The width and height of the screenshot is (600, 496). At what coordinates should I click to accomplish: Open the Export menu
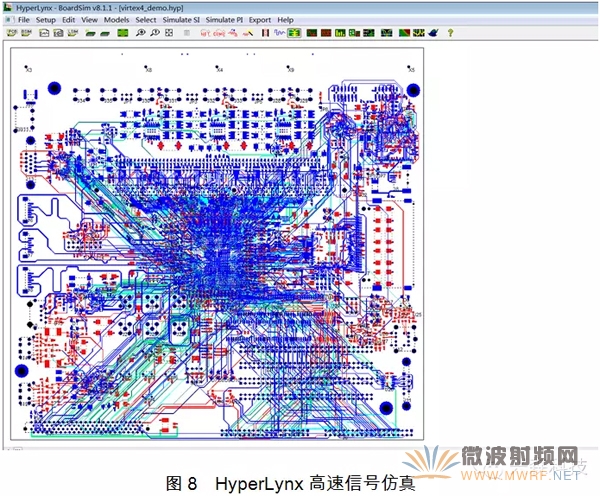coord(260,20)
